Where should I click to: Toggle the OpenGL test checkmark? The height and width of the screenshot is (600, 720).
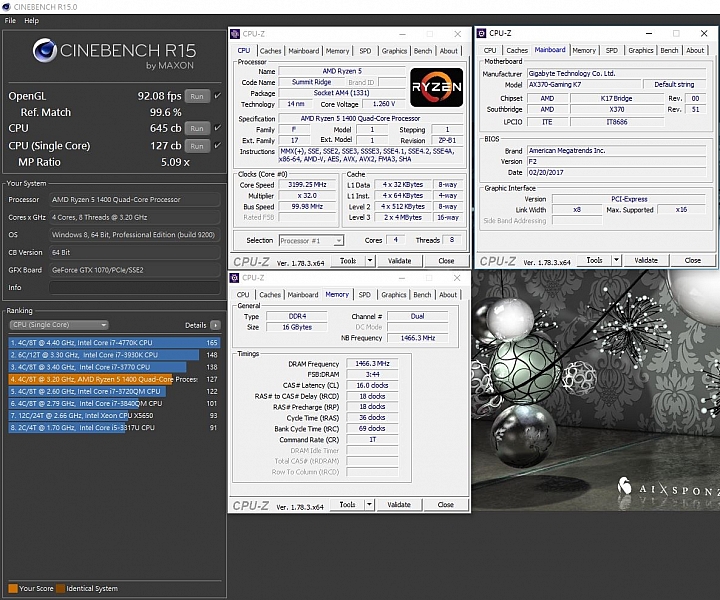coord(218,96)
